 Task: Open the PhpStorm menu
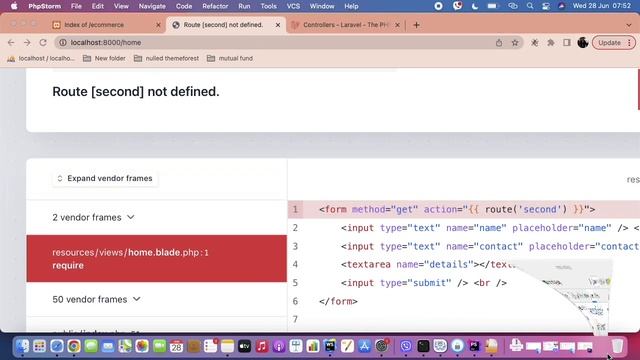[x=44, y=6]
